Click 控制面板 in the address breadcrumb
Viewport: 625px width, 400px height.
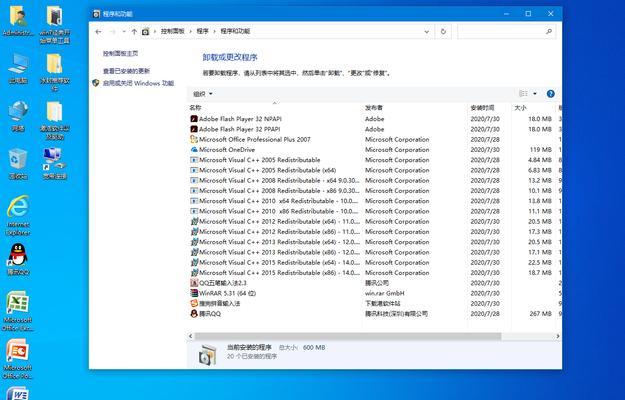point(173,31)
